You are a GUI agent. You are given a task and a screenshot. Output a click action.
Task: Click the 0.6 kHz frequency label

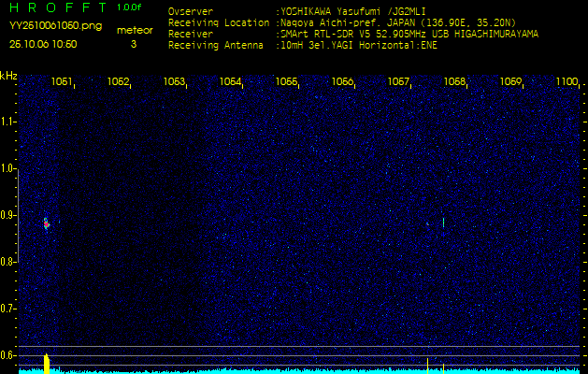7,355
